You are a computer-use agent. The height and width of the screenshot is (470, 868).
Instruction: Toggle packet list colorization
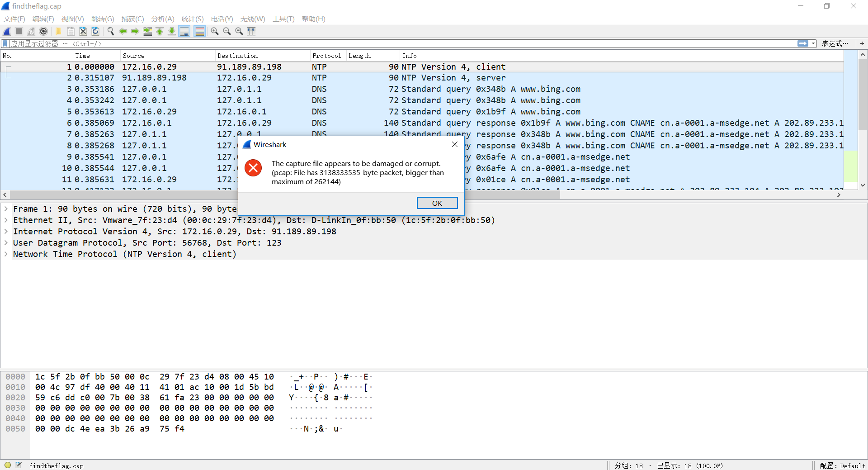point(199,31)
